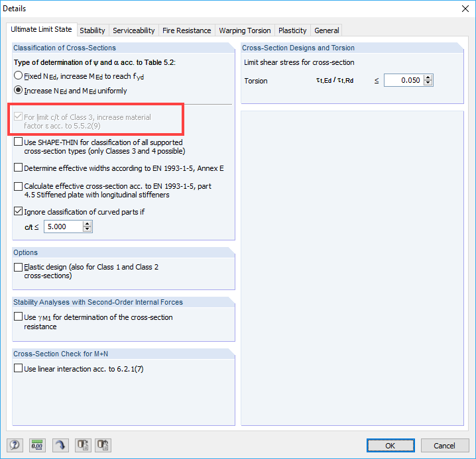
Task: Enable Use linear interaction acc. to 6.2.1(7)
Action: (x=18, y=368)
